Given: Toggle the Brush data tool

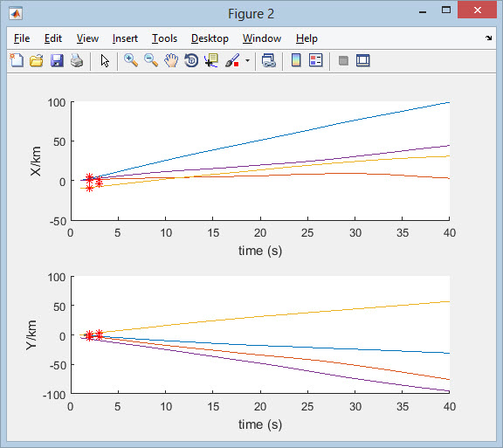Looking at the screenshot, I should (x=232, y=60).
